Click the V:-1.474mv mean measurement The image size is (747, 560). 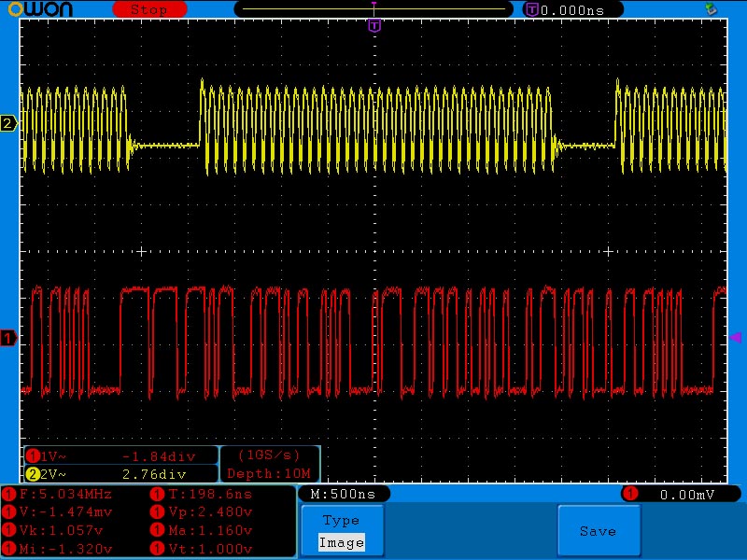point(65,511)
